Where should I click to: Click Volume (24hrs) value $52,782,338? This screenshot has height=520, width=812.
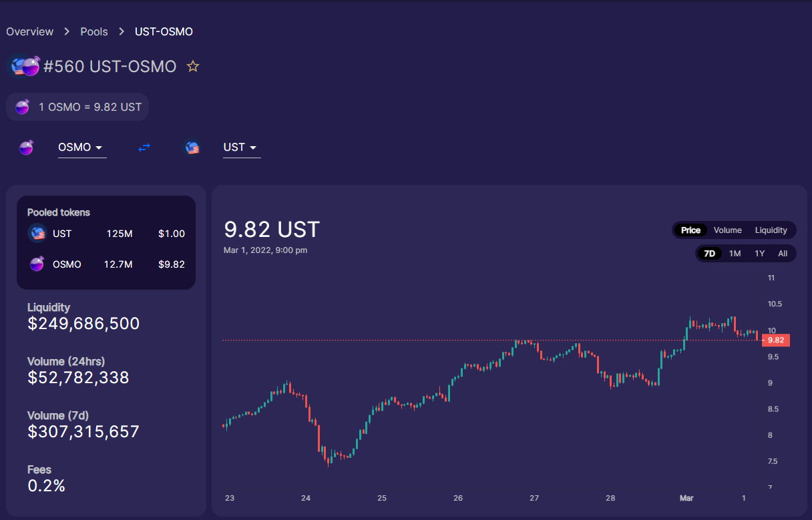tap(78, 378)
